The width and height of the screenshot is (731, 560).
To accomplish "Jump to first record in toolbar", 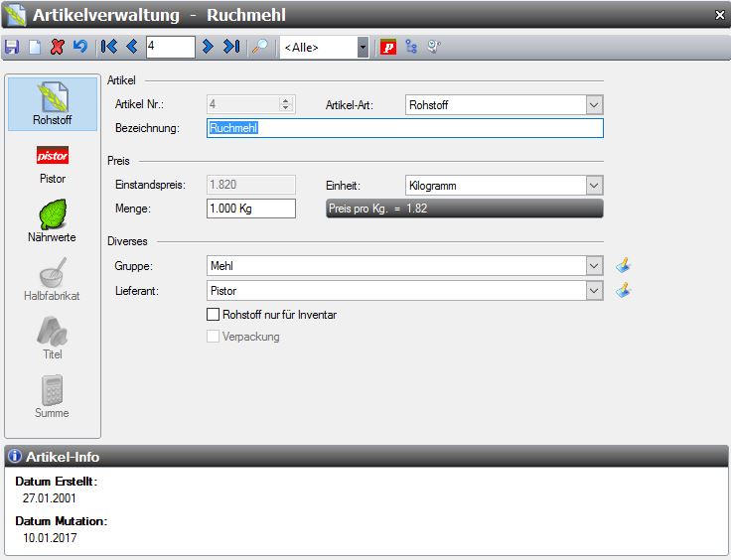I will click(x=109, y=47).
